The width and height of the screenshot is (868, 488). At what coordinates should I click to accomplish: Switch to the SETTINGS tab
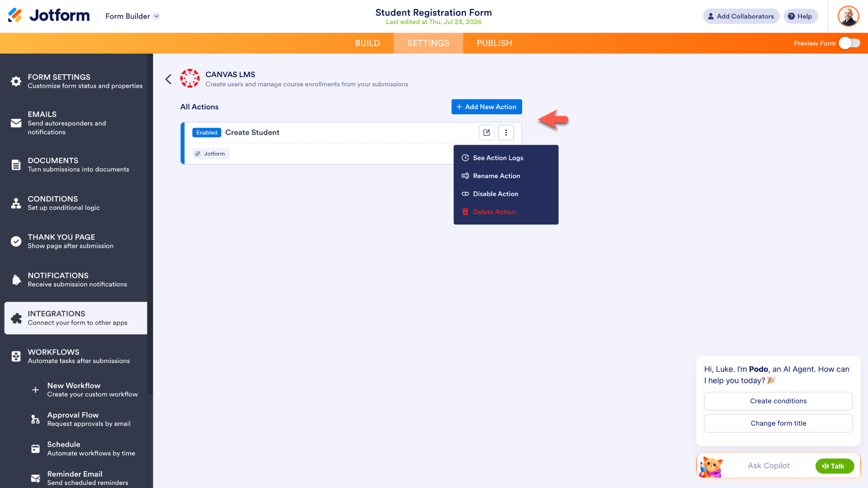coord(428,43)
